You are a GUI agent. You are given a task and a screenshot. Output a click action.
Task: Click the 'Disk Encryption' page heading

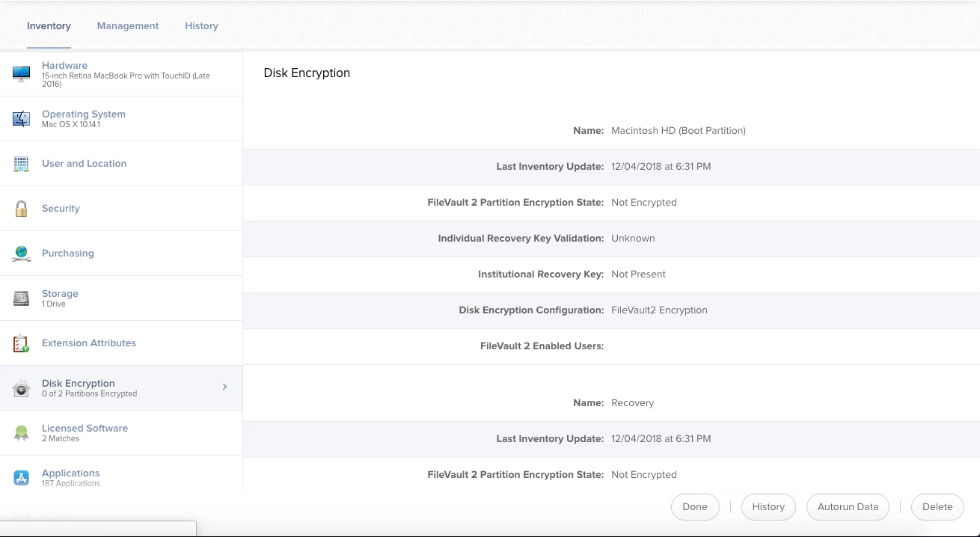click(307, 73)
